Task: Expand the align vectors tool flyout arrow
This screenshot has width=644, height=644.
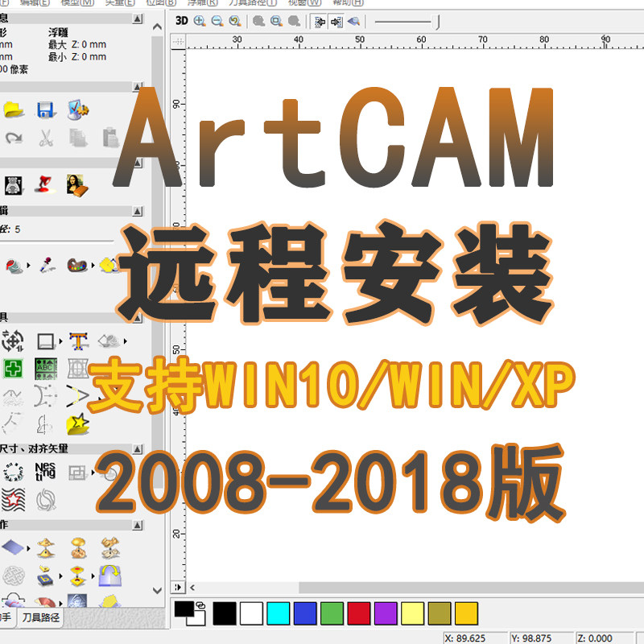Action: pos(93,473)
